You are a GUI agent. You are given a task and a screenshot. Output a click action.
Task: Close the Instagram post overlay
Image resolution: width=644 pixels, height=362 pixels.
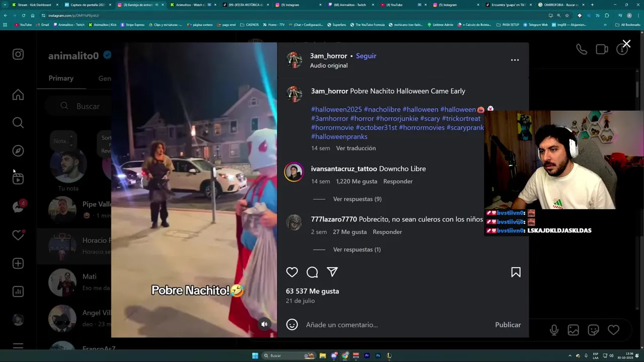[x=626, y=44]
